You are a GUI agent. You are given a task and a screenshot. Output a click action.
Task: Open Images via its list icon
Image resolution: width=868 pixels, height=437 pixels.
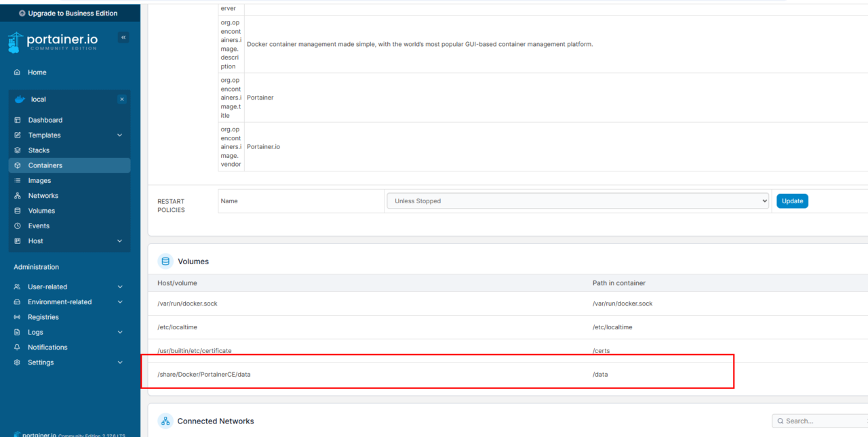18,181
